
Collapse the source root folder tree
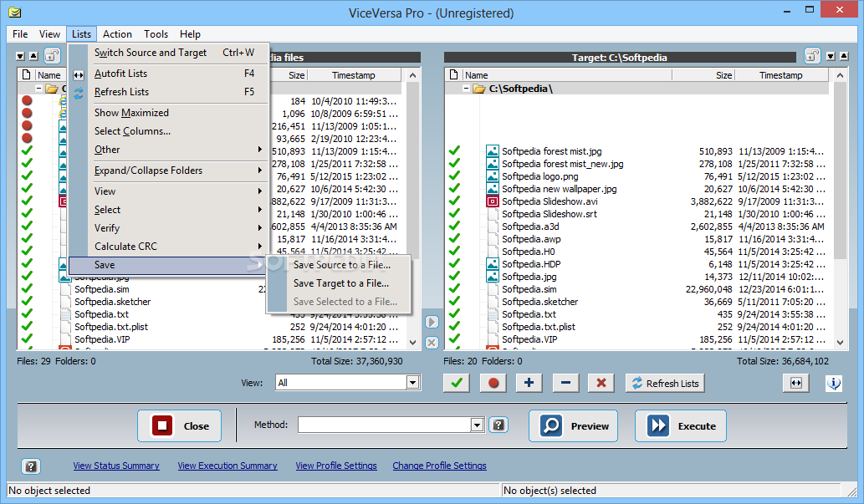38,89
